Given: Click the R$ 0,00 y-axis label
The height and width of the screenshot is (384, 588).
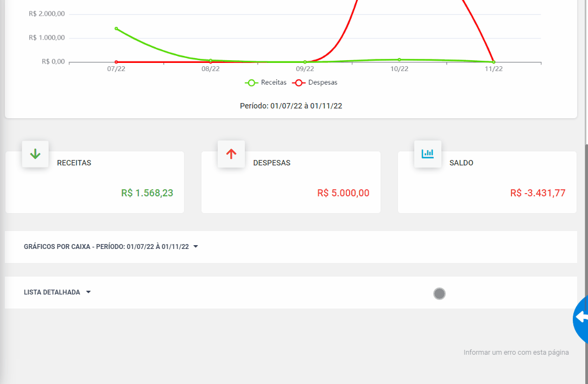Looking at the screenshot, I should [53, 62].
